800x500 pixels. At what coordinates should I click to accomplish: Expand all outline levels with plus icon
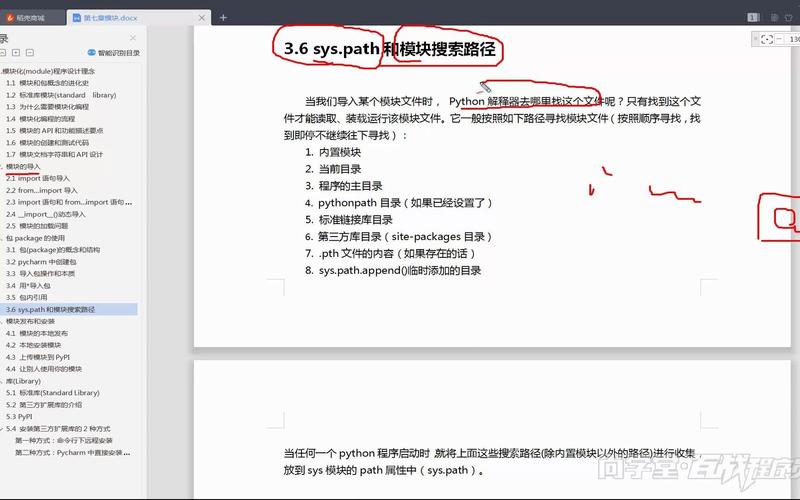pos(16,53)
